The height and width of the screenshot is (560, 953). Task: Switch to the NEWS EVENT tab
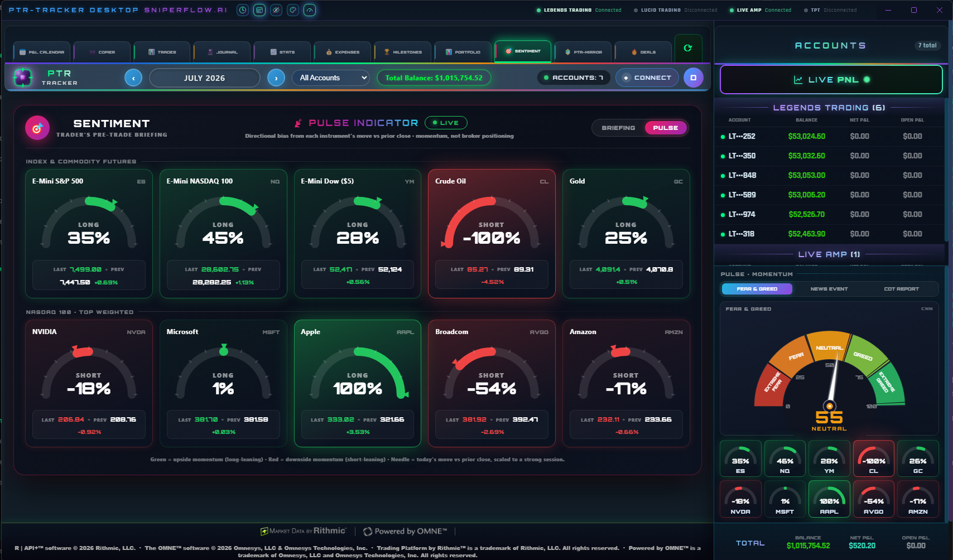click(x=829, y=289)
